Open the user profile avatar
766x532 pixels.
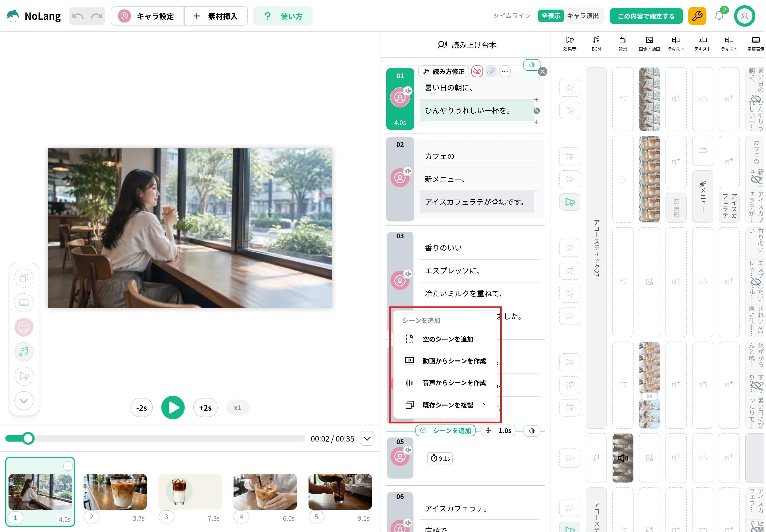click(x=744, y=16)
